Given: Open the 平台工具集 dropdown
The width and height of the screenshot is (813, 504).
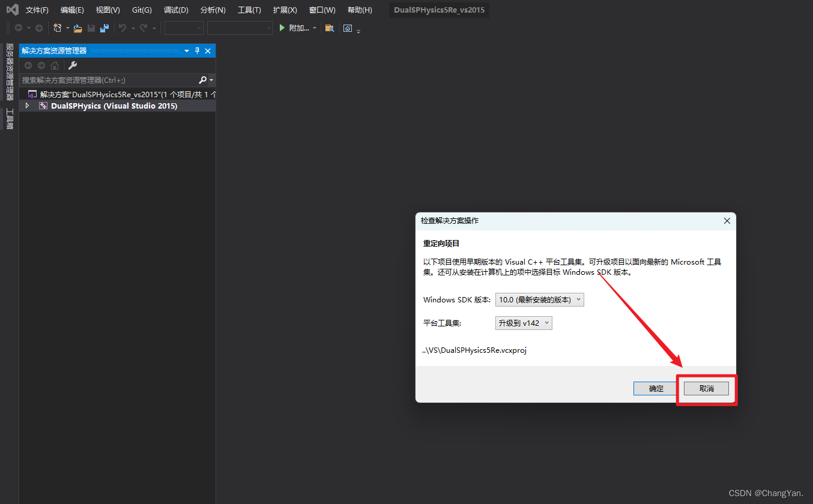Looking at the screenshot, I should [x=524, y=323].
